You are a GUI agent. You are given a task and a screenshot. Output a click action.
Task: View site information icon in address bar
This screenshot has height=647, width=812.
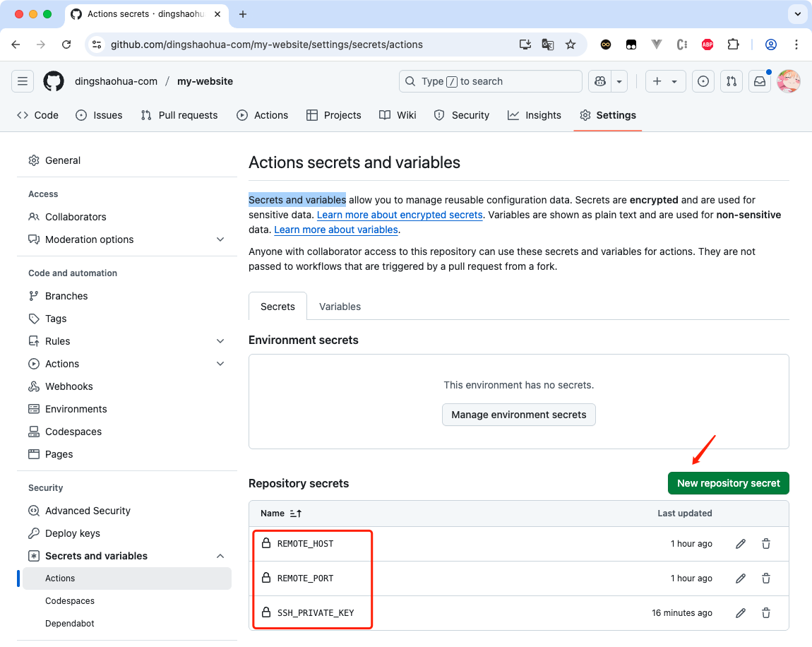(97, 44)
